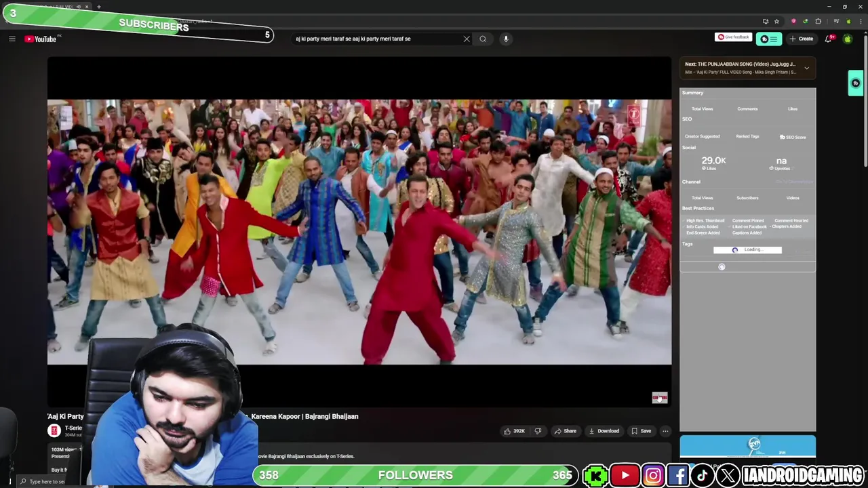Open Chrome profile apple avatar
This screenshot has width=868, height=488.
point(848,21)
